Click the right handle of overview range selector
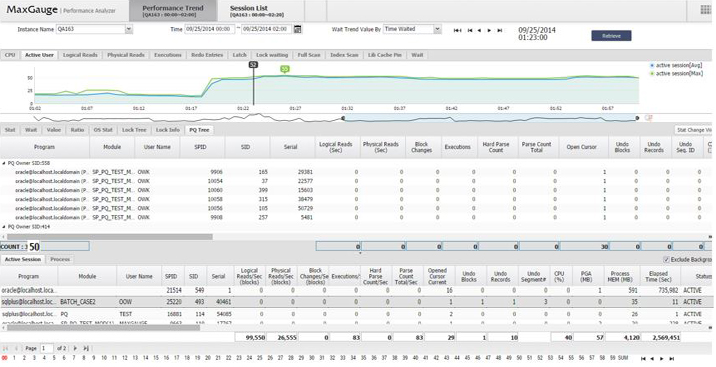 coord(637,118)
